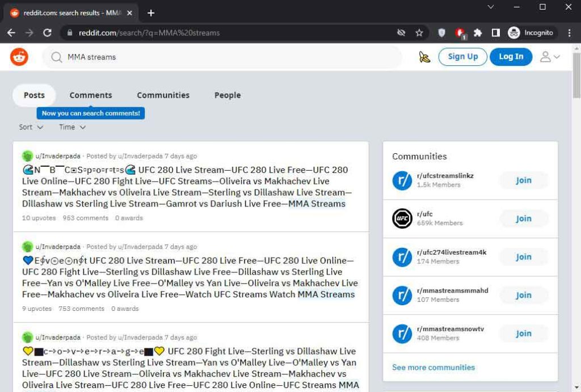Reload the page with refresh icon

(47, 33)
